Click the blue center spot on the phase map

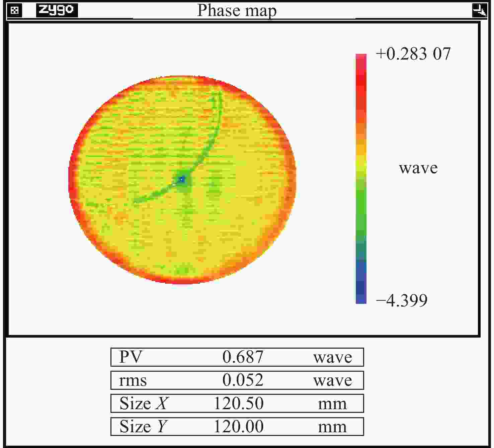[182, 180]
